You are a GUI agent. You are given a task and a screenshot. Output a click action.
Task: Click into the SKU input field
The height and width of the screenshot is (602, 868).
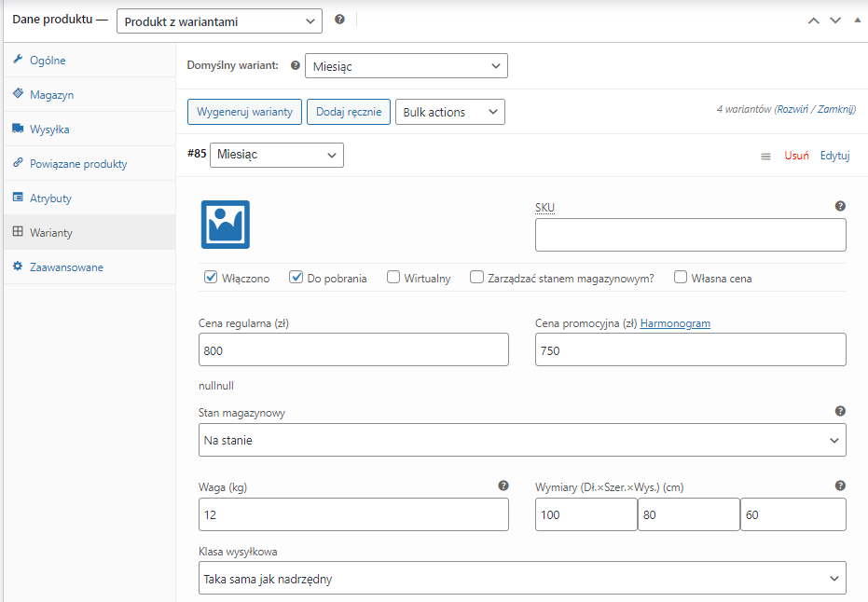click(x=690, y=235)
